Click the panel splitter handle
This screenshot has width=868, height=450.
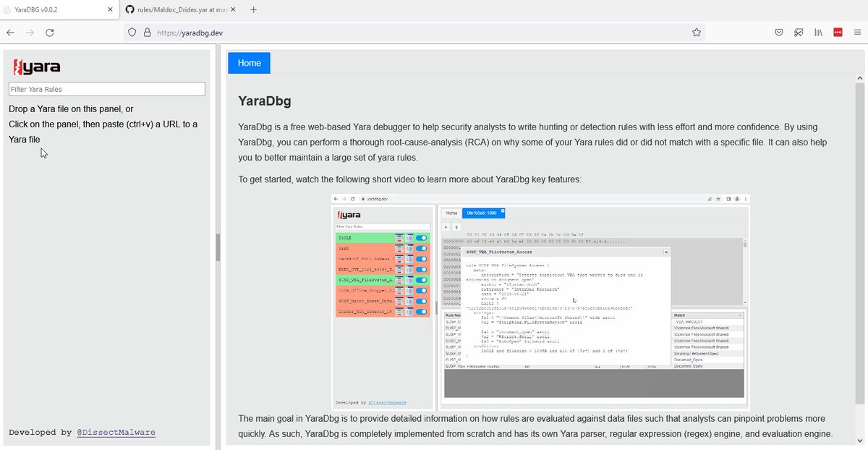(x=216, y=247)
